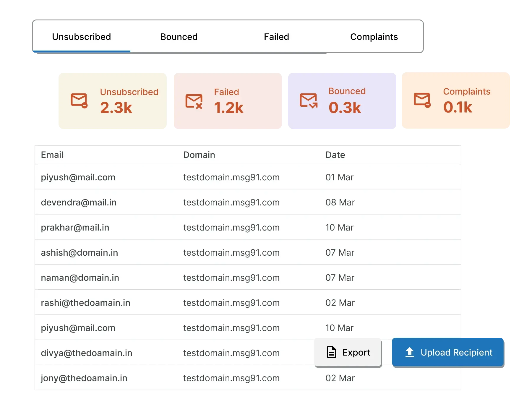The height and width of the screenshot is (399, 532).
Task: Click the document icon on the Export button
Action: [x=331, y=352]
